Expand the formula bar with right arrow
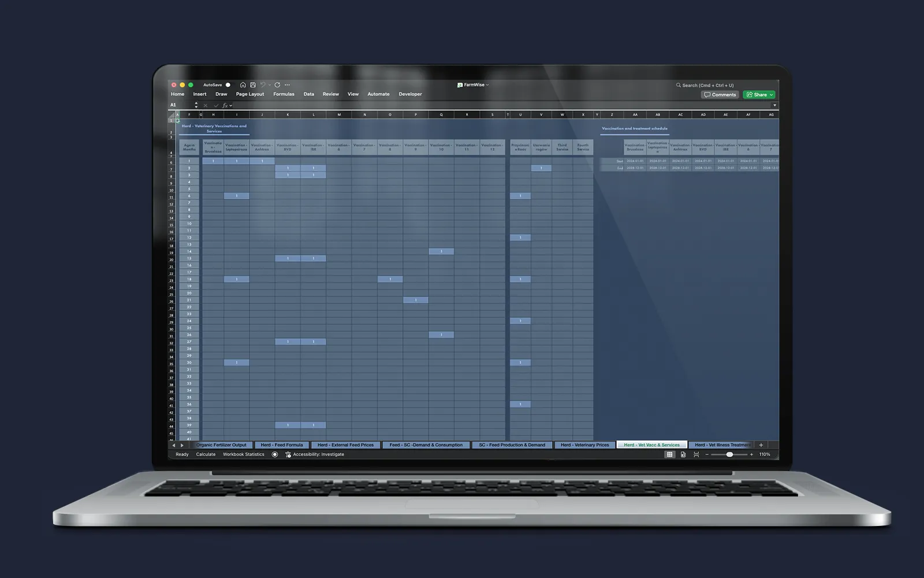 click(774, 105)
